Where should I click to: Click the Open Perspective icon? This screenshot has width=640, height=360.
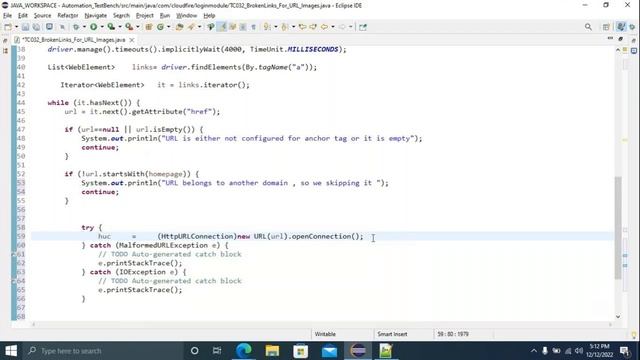click(x=606, y=27)
